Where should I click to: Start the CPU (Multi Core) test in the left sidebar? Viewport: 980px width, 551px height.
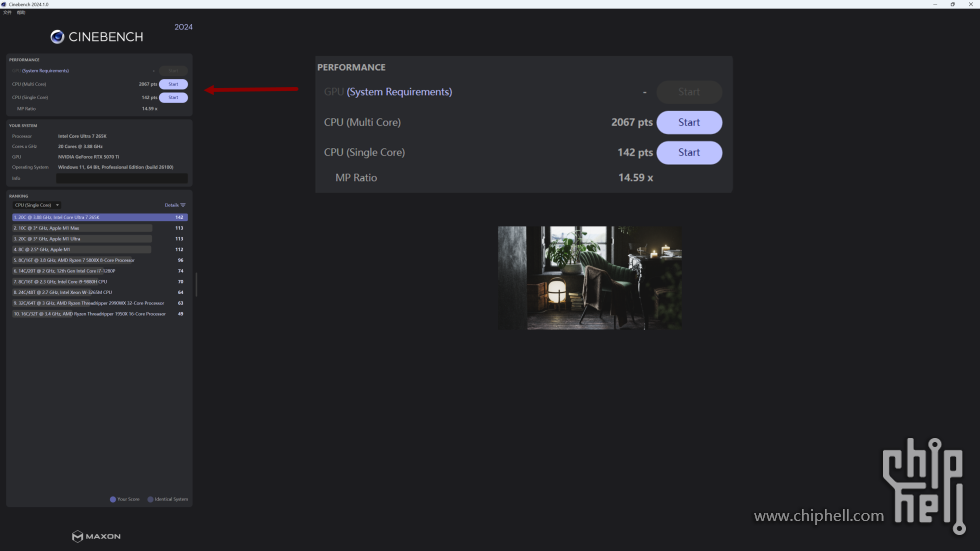(173, 84)
